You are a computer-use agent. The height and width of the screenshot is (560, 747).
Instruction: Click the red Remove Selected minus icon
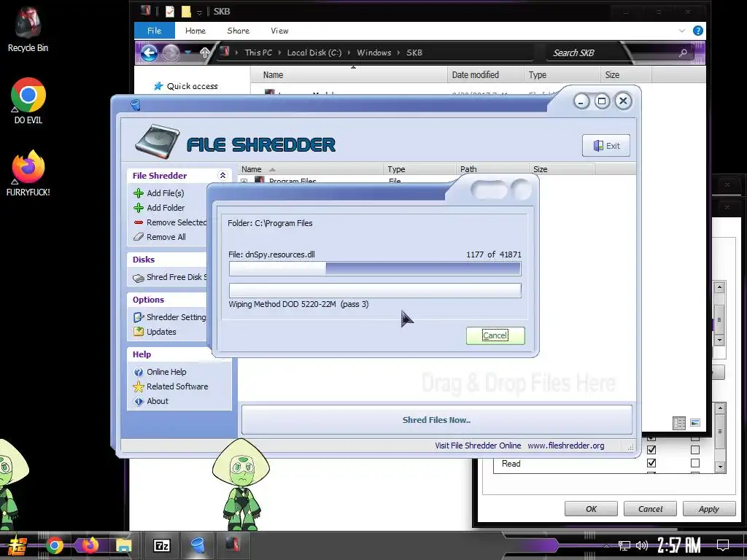[139, 222]
